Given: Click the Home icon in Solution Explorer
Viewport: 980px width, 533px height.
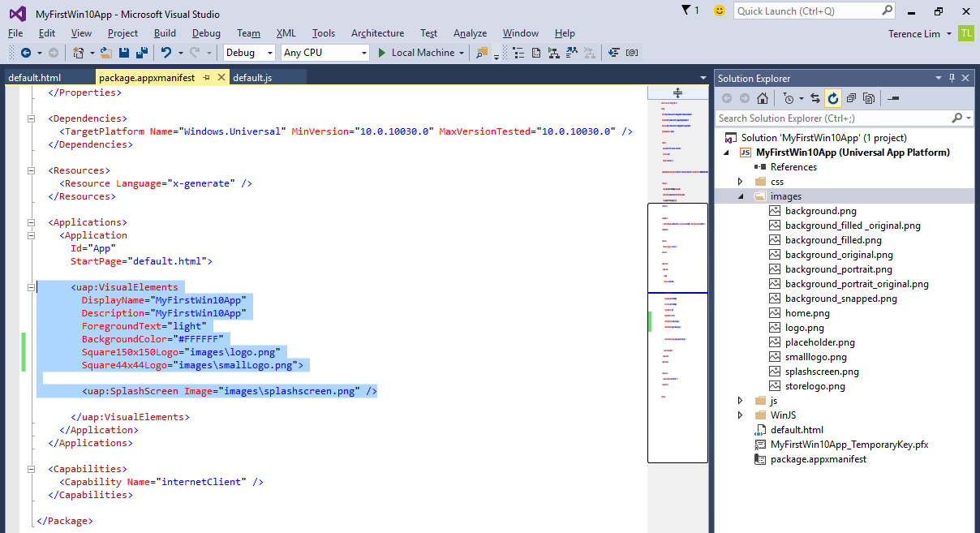Looking at the screenshot, I should pyautogui.click(x=763, y=98).
